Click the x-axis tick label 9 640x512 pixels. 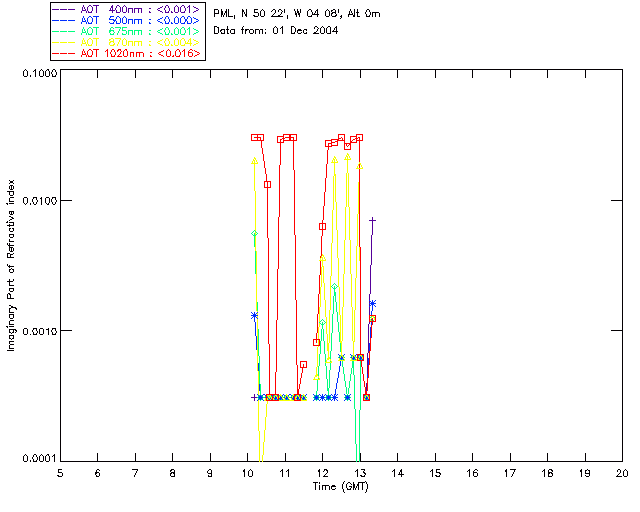click(210, 474)
